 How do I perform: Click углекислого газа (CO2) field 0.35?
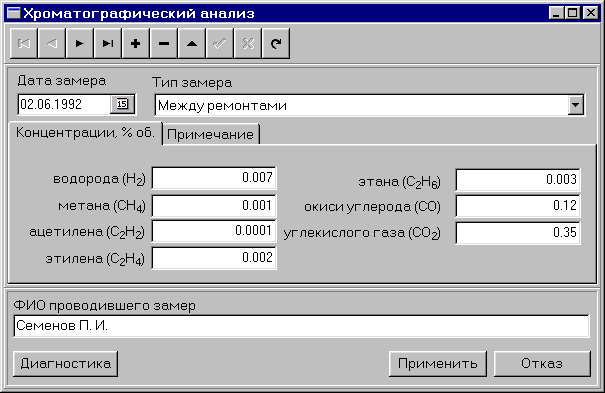pyautogui.click(x=518, y=233)
